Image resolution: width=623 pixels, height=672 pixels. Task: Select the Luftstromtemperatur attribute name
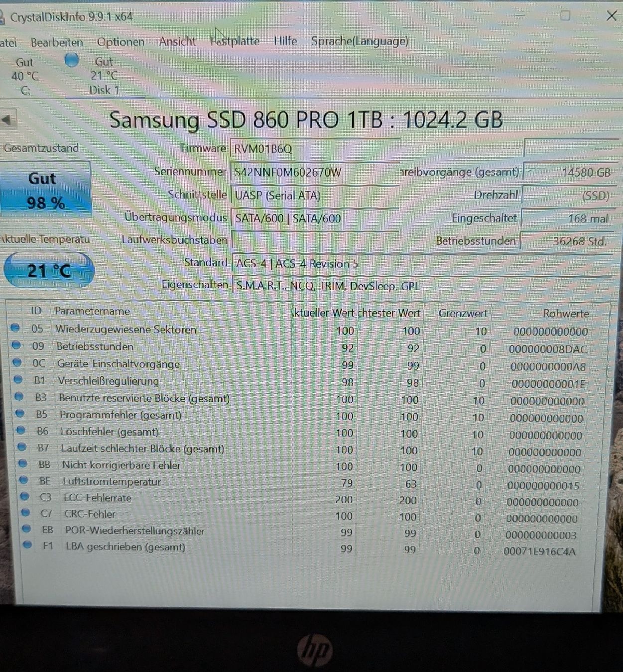112,481
